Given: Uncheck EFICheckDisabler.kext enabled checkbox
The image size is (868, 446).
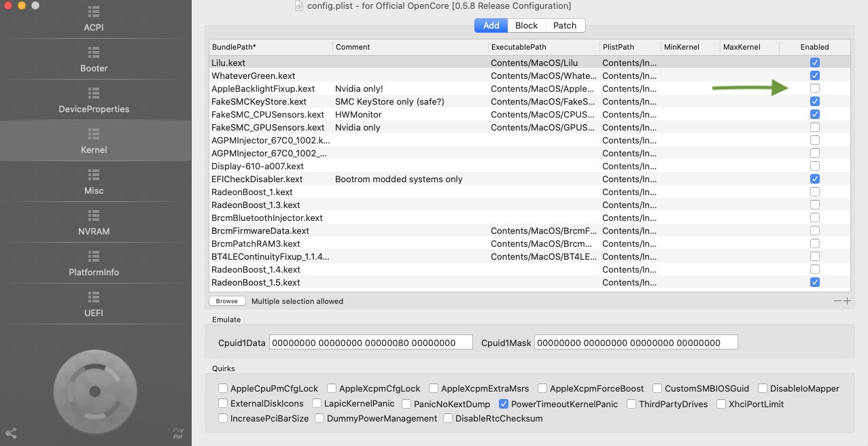Looking at the screenshot, I should tap(815, 179).
